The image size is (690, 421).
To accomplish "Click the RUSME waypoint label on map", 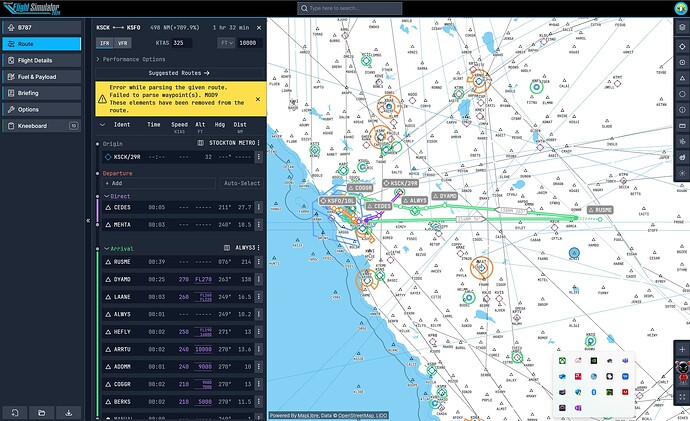I will [600, 210].
